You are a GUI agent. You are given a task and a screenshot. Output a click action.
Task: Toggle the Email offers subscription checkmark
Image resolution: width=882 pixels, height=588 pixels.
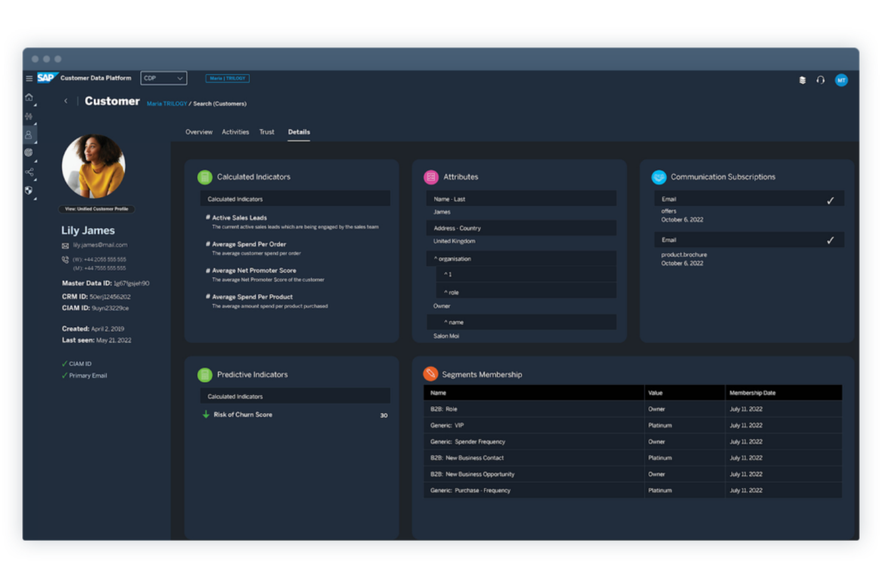831,198
